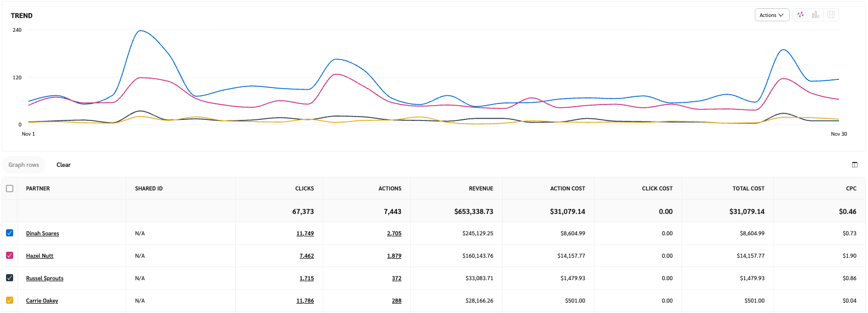This screenshot has height=313, width=868.
Task: Select the table layout view icon
Action: (x=831, y=15)
